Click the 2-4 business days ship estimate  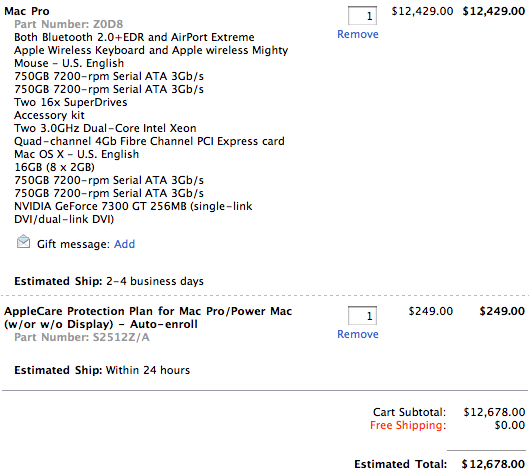click(x=155, y=281)
